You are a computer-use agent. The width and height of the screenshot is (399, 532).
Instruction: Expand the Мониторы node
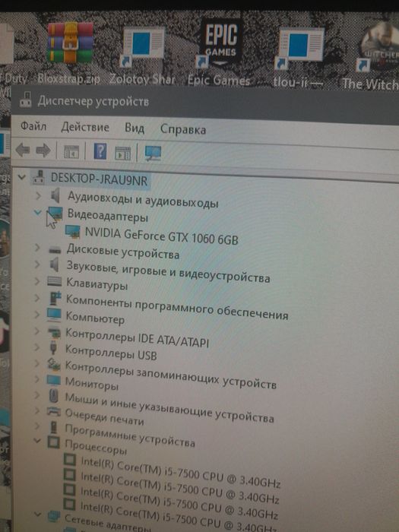click(x=36, y=379)
